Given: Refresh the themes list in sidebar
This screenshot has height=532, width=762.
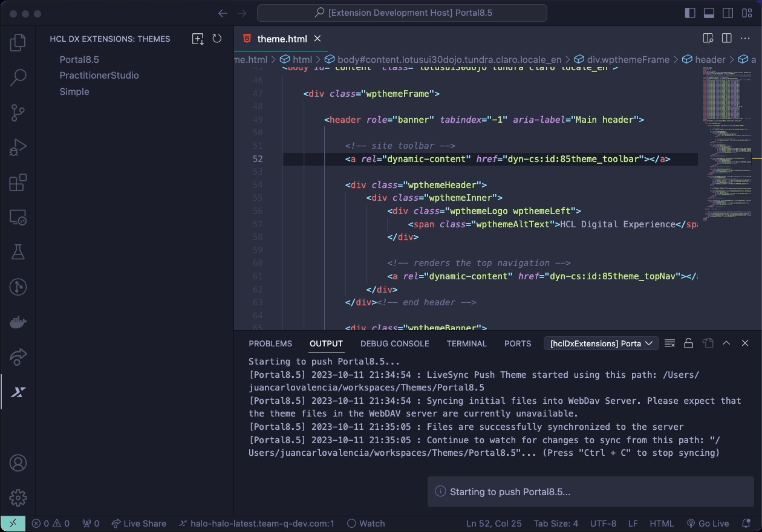Looking at the screenshot, I should click(217, 39).
